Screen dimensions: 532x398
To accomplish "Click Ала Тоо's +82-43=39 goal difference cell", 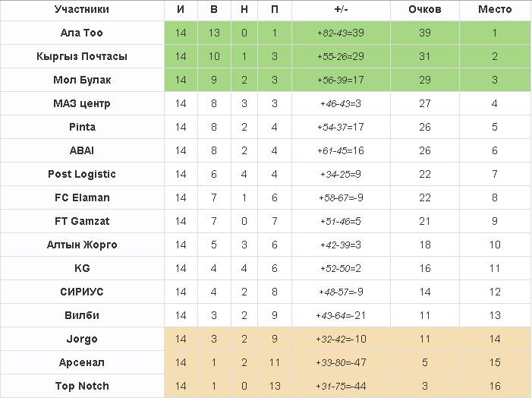I will click(x=341, y=33).
